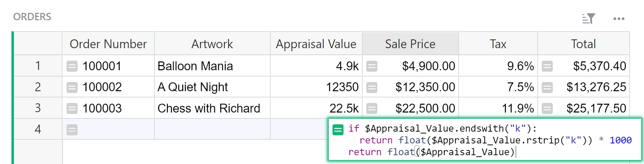
Task: Select the Appraisal Value column header
Action: 316,44
